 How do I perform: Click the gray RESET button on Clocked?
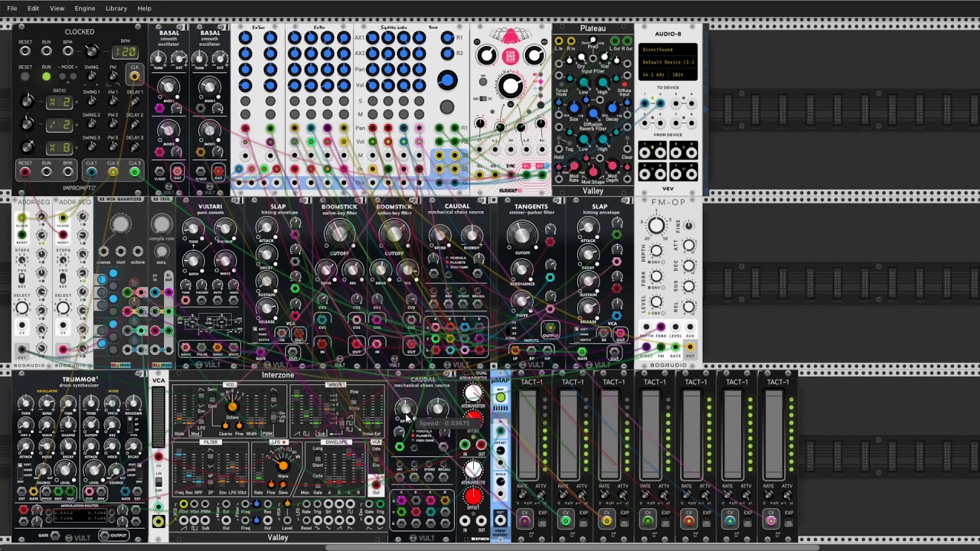coord(25,77)
